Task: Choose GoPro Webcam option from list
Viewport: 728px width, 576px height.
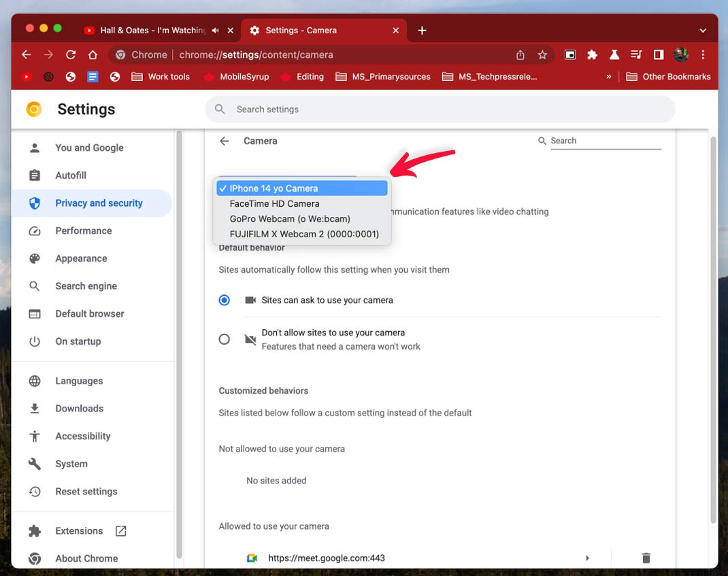Action: [x=290, y=219]
